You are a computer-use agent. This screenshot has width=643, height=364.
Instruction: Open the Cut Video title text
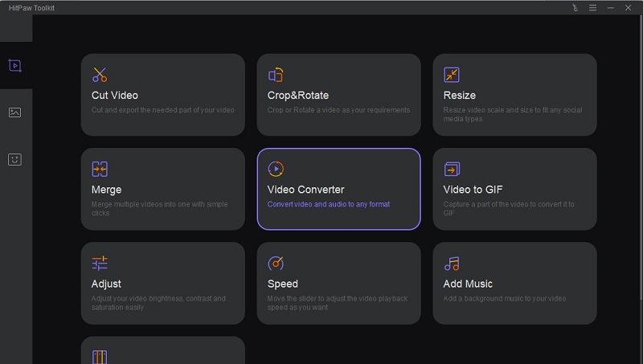(115, 96)
